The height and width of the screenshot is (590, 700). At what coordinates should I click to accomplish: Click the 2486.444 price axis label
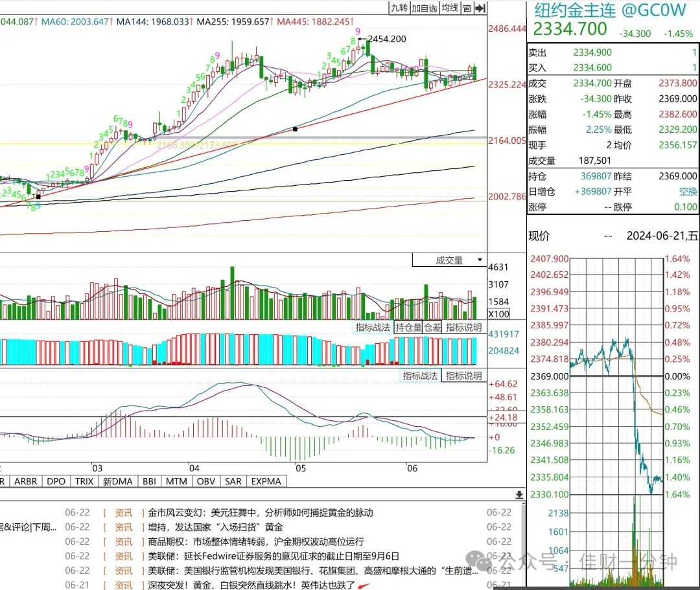[507, 28]
